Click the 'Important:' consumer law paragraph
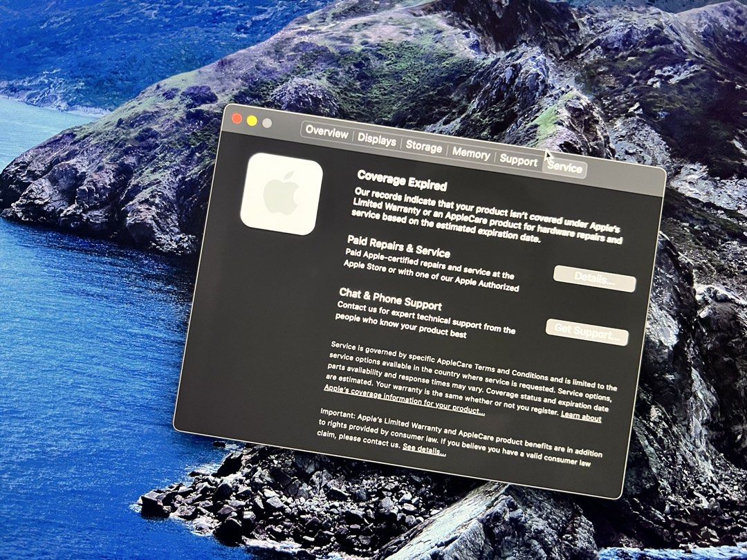Image resolution: width=747 pixels, height=560 pixels. coord(460,438)
